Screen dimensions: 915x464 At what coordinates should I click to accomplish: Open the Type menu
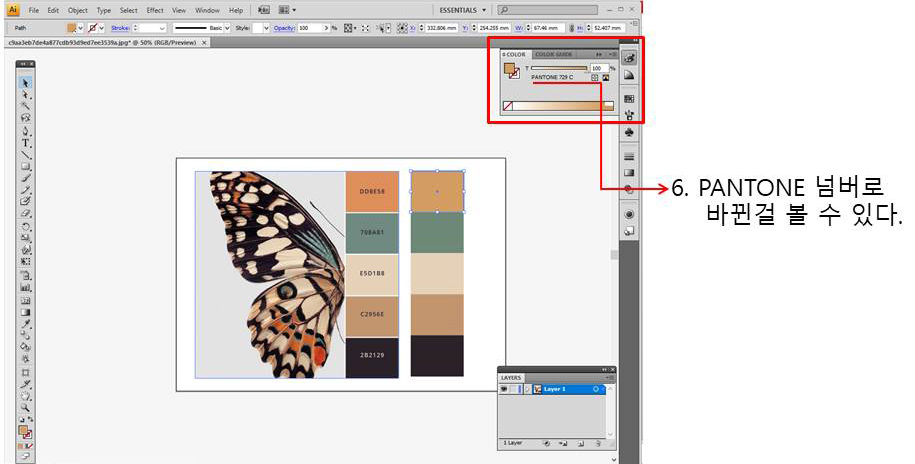coord(104,11)
